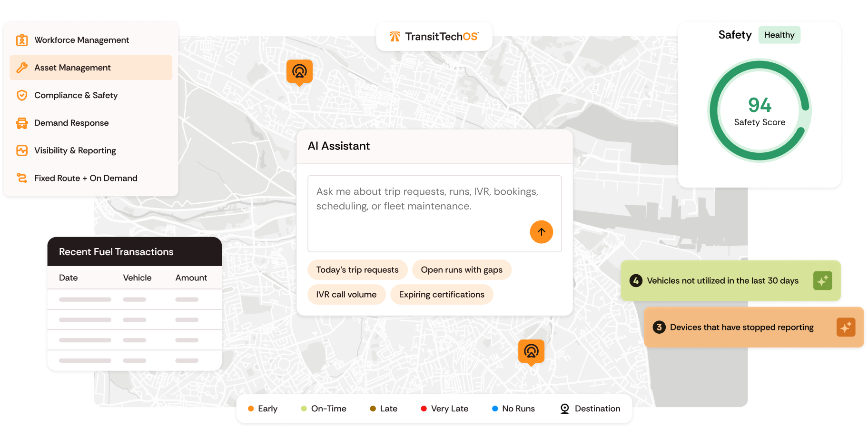This screenshot has height=428, width=868.
Task: Open Asset Management section
Action: pyautogui.click(x=91, y=68)
